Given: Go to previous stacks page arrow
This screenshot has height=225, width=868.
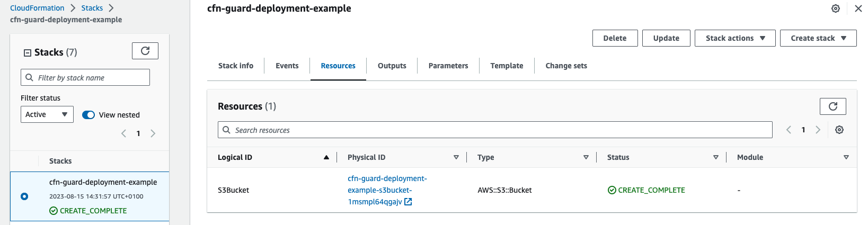Looking at the screenshot, I should pos(123,133).
